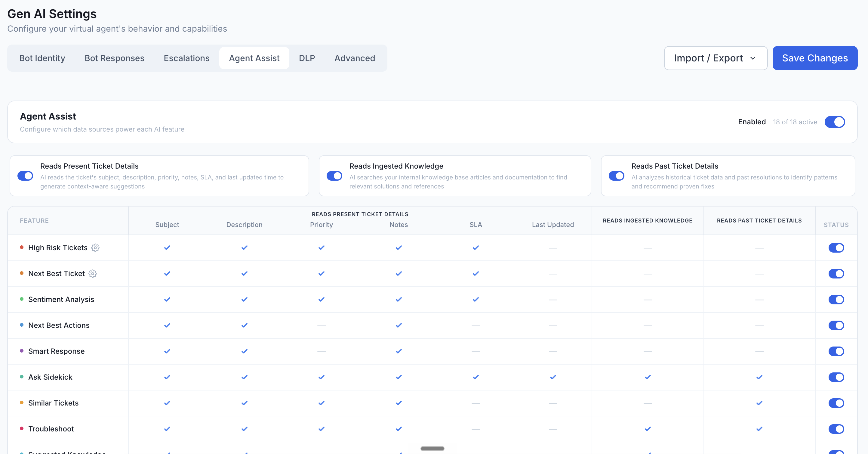Viewport: 868px width, 454px height.
Task: Click Last Updated dash for High Risk Tickets
Action: (553, 248)
